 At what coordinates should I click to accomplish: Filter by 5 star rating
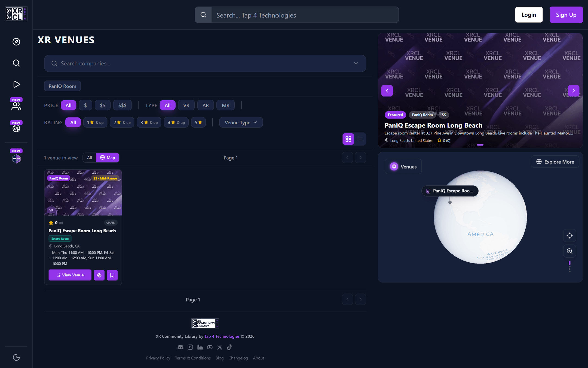coord(198,122)
